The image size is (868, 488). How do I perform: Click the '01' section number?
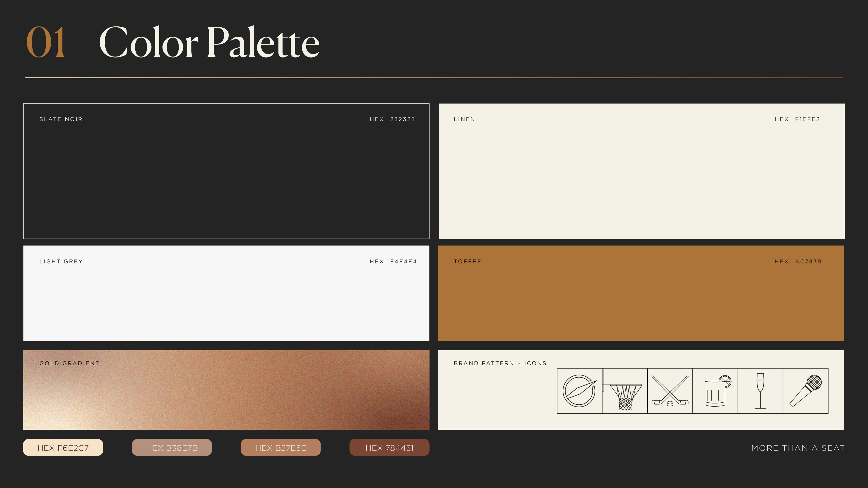pos(45,42)
